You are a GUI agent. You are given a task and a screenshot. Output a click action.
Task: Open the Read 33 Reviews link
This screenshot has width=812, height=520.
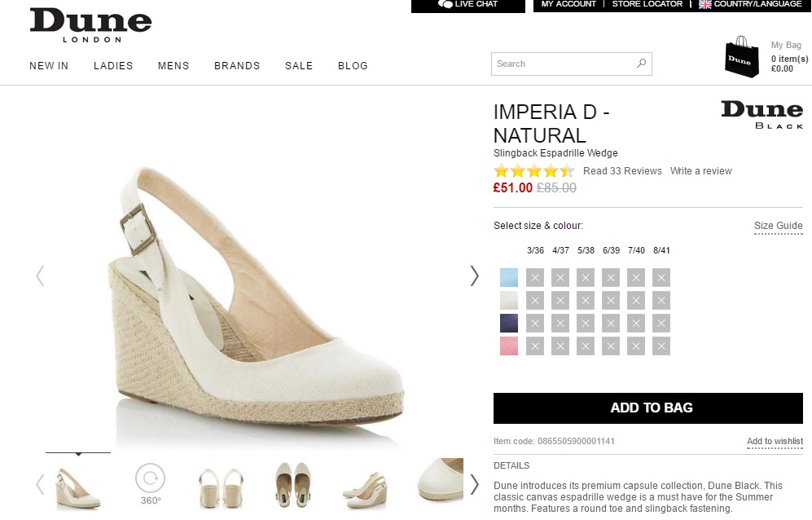(x=622, y=171)
